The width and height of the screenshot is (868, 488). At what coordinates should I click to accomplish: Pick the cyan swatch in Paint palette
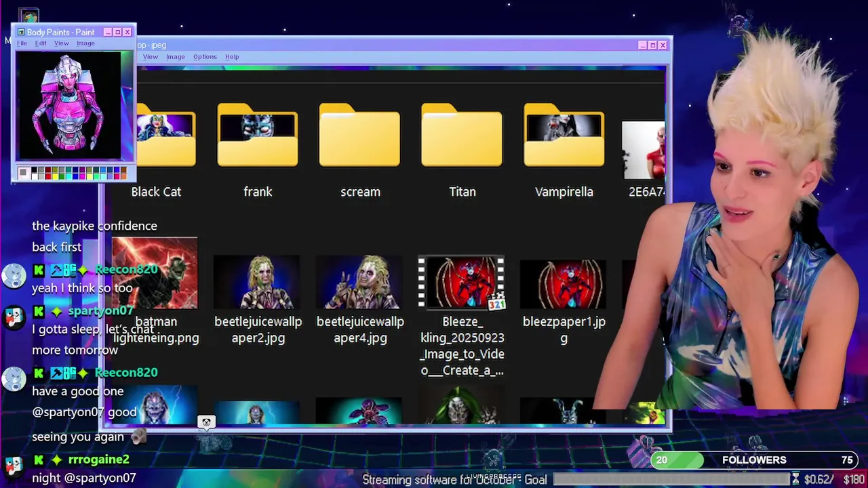69,176
